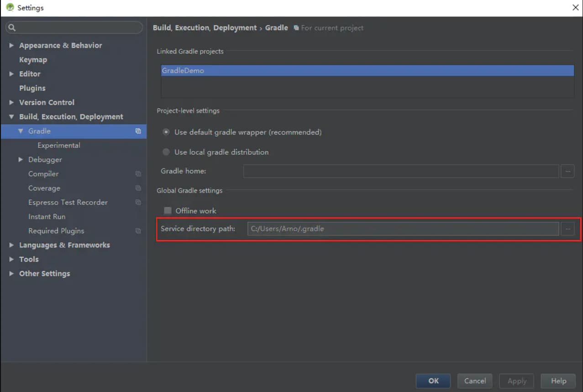This screenshot has width=583, height=392.
Task: Click the 'For current project' icon in breadcrumb
Action: [x=296, y=28]
